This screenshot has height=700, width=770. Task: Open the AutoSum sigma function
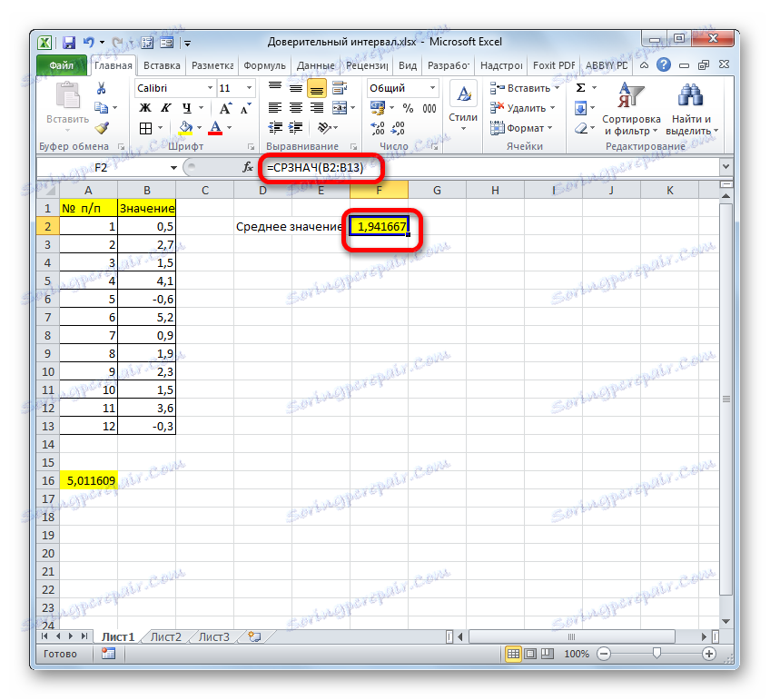pyautogui.click(x=580, y=88)
